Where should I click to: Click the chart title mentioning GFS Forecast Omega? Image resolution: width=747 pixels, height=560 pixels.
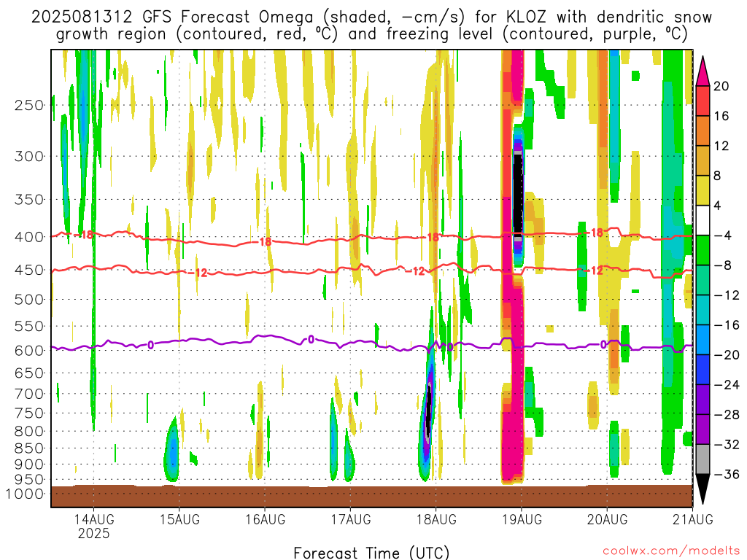(x=371, y=26)
